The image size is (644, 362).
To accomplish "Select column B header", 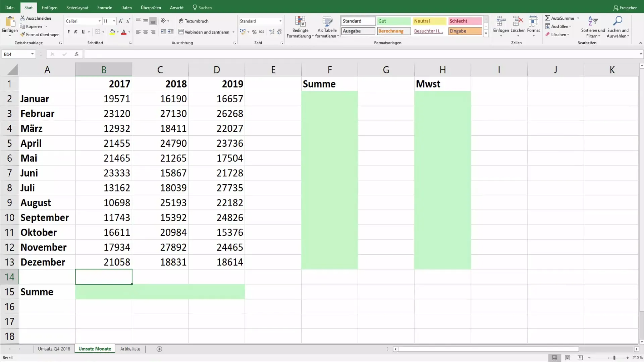I will (x=104, y=70).
